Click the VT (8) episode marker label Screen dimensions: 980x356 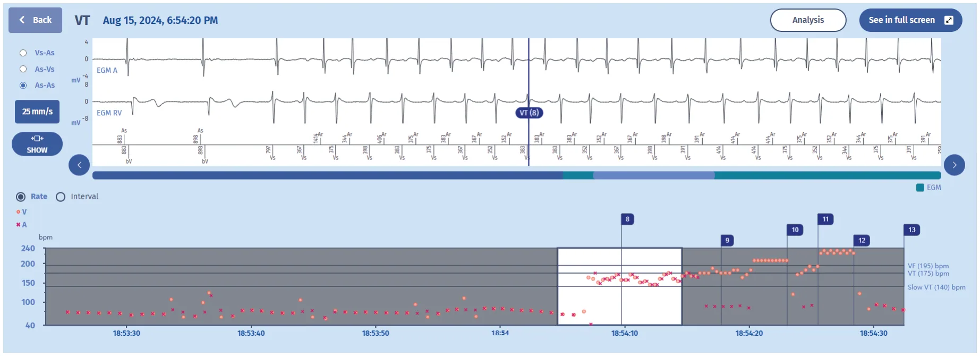529,113
